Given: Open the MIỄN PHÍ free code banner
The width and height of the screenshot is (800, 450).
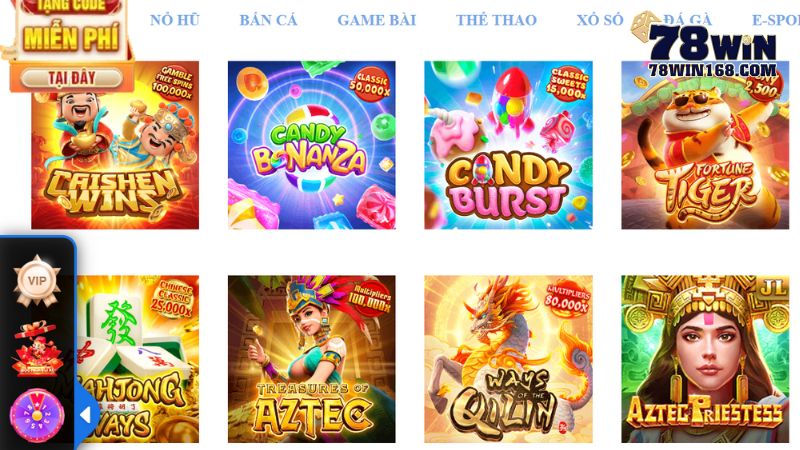Looking at the screenshot, I should coord(71,37).
